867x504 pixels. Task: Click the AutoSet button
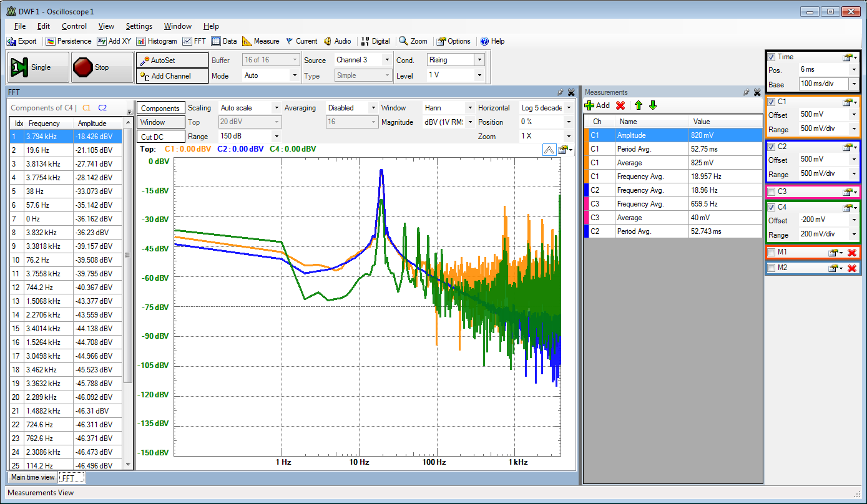pyautogui.click(x=172, y=61)
